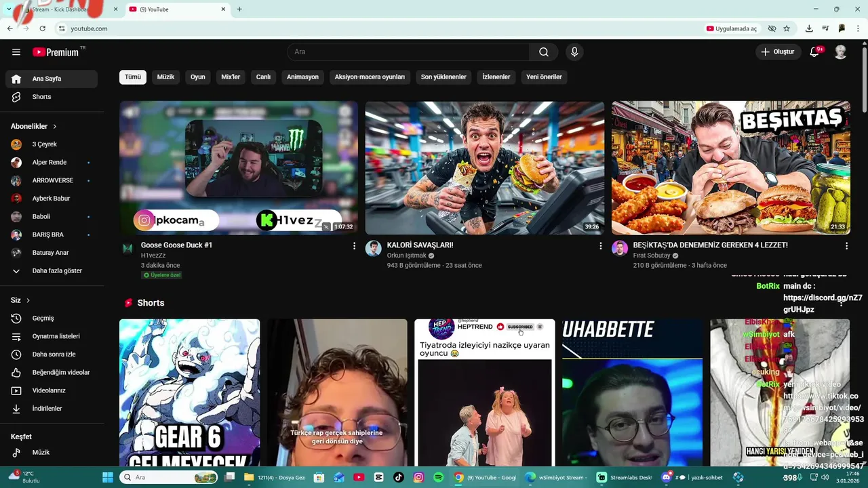Focus the YouTube Ara search field
This screenshot has height=488, width=868.
408,52
